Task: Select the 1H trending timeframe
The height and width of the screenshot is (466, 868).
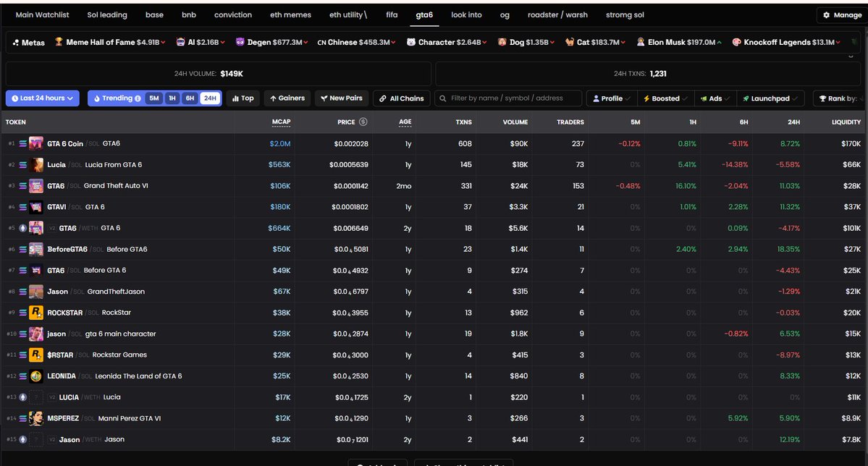Action: pyautogui.click(x=172, y=98)
